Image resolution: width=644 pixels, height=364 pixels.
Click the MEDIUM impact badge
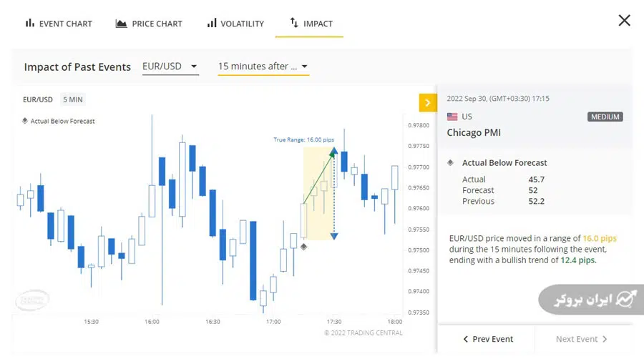[x=605, y=117]
